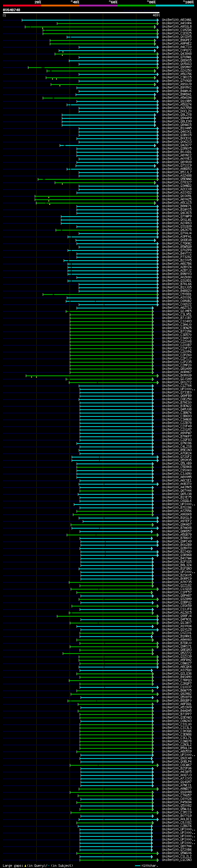Screen dimensions: 197x868
Task: Select hit label UniRef100_A9SUJ9
Action: 176,84
